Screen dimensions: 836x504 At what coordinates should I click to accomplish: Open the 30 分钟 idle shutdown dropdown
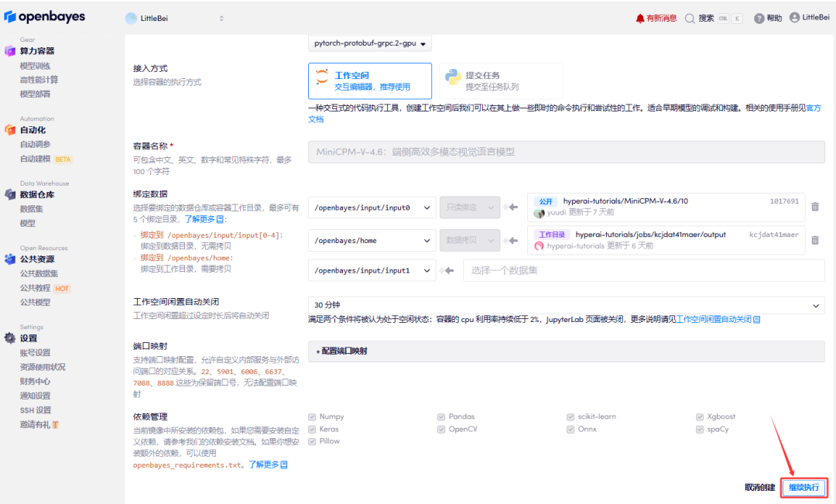(566, 305)
